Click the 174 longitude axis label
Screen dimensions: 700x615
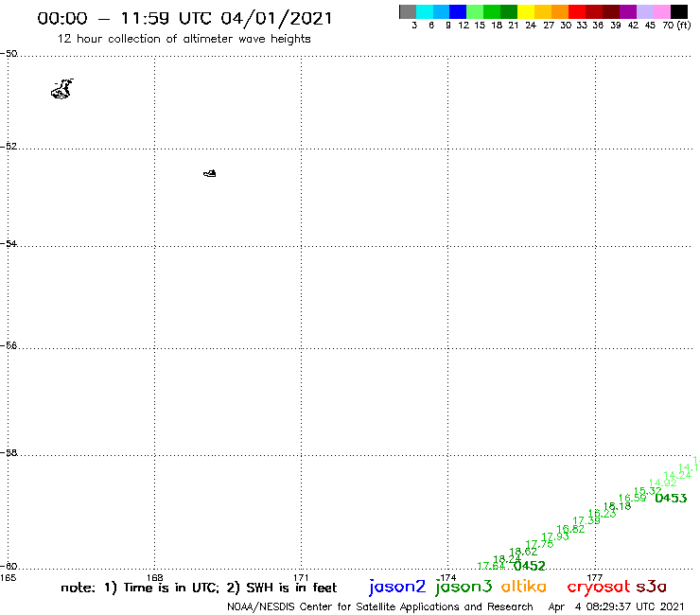[447, 577]
